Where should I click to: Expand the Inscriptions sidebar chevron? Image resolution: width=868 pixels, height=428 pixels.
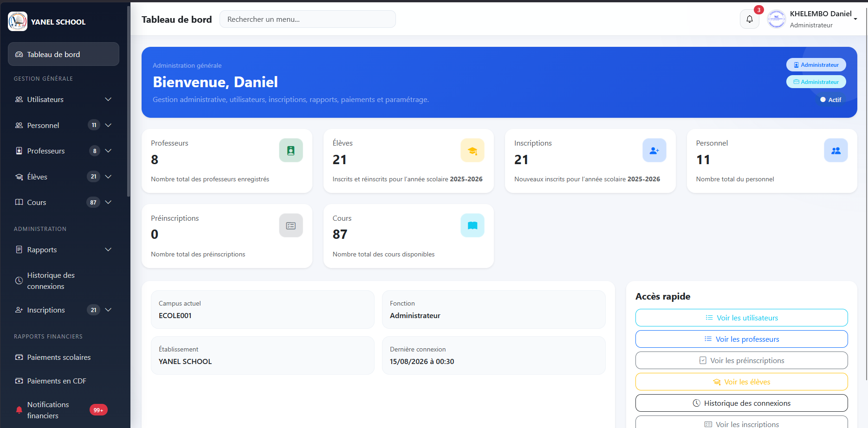[x=108, y=310]
